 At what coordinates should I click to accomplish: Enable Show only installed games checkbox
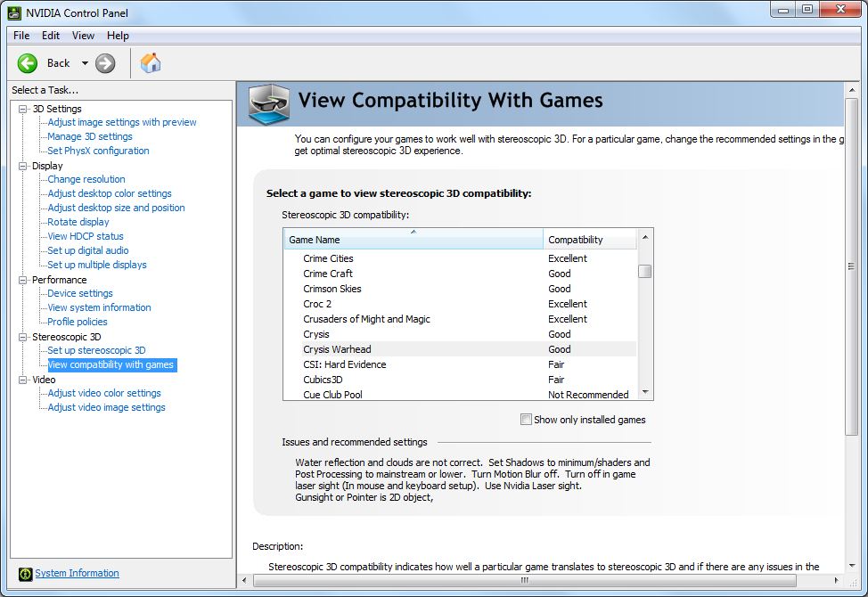click(x=526, y=420)
